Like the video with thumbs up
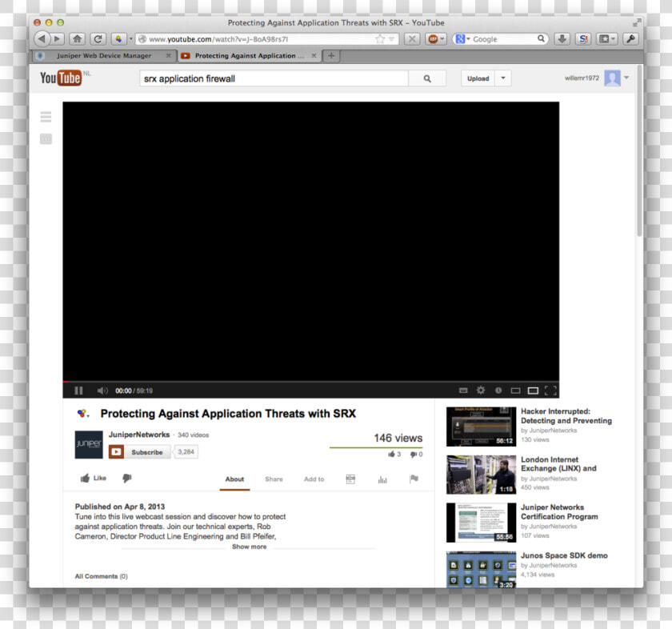 coord(93,478)
